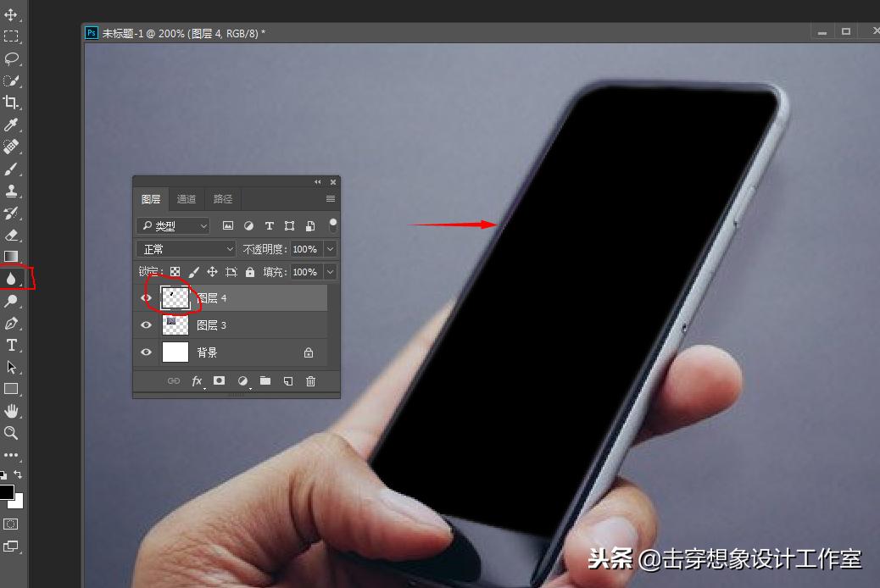
Task: Delete layer using the trash icon
Action: click(310, 381)
